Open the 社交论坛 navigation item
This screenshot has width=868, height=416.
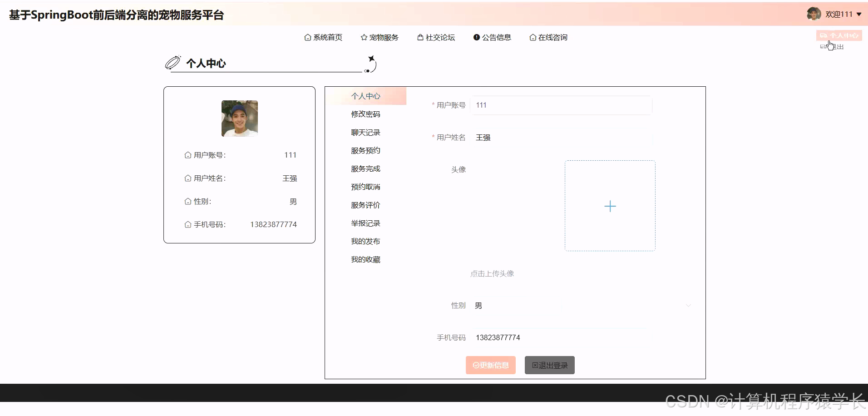click(x=436, y=37)
